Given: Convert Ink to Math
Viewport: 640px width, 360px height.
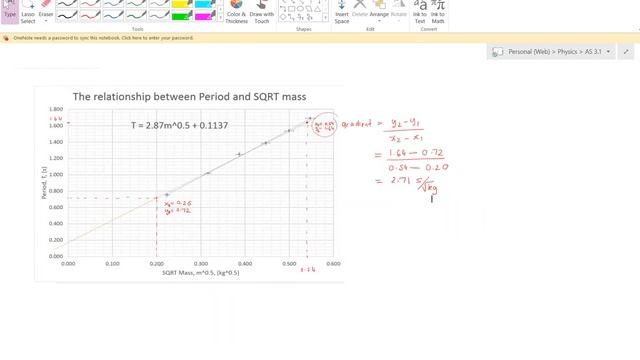Looking at the screenshot, I should pos(438,12).
